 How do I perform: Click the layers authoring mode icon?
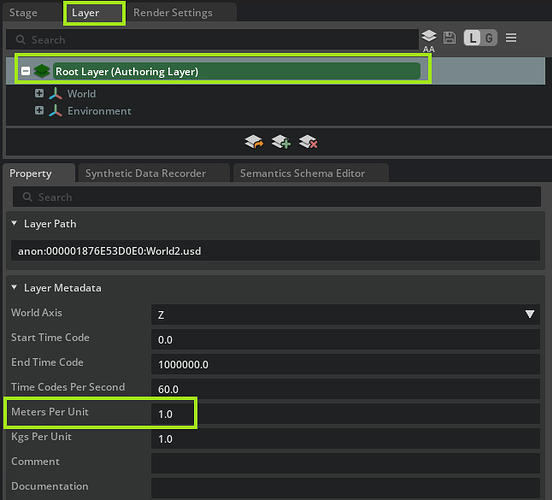428,38
